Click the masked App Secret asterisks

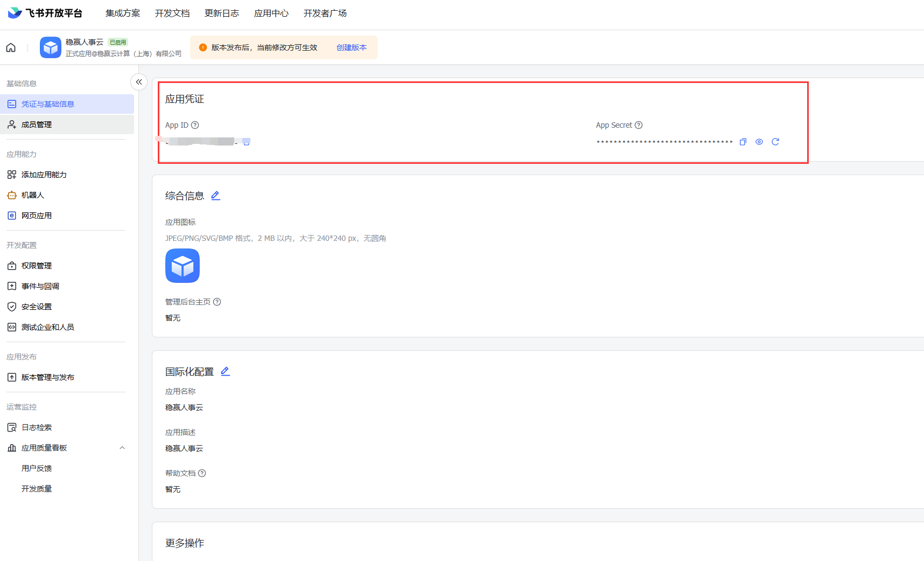tap(664, 142)
